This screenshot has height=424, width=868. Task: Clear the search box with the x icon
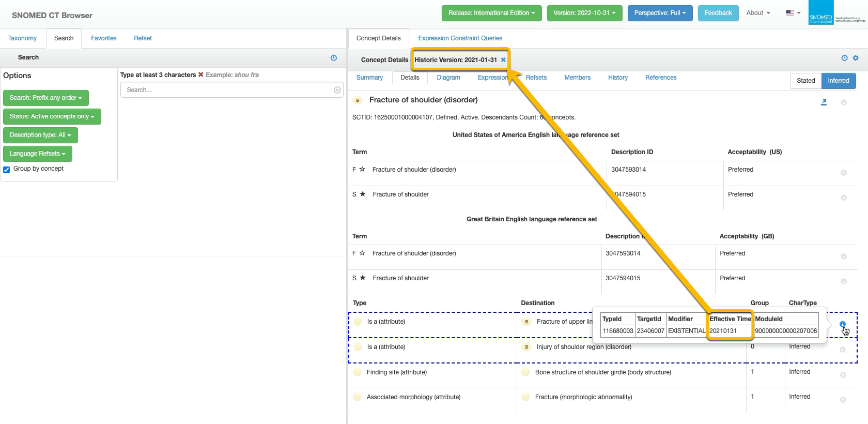tap(337, 90)
